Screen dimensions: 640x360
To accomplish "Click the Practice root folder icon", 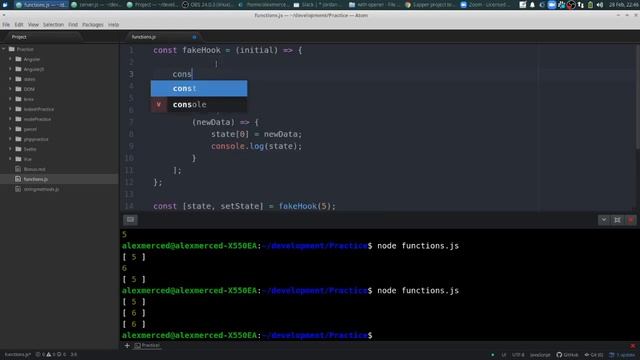I will point(12,49).
